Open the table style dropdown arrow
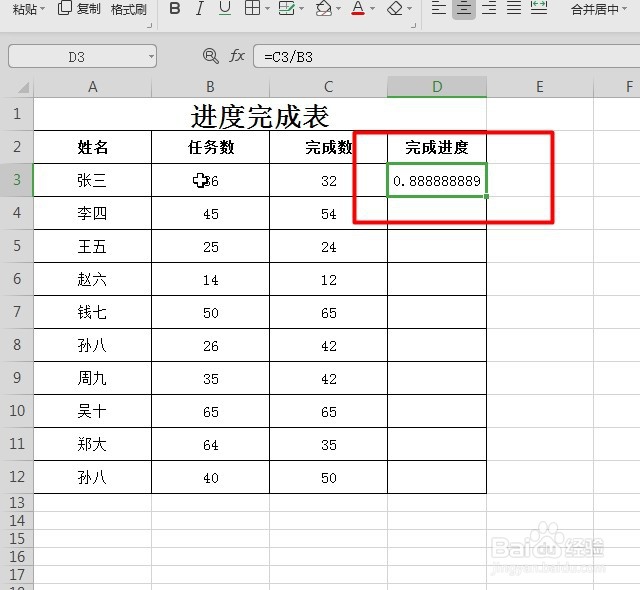This screenshot has width=640, height=590. pos(302,8)
